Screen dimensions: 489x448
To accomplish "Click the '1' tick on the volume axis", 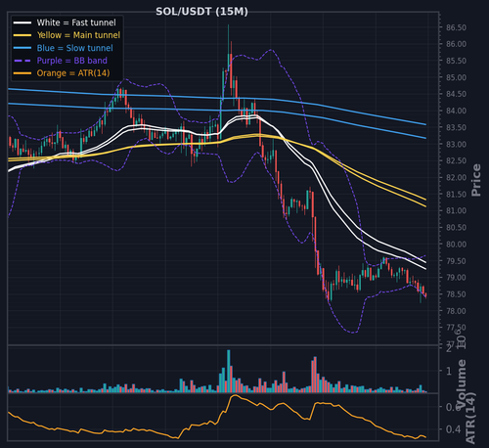I will 449,371.
